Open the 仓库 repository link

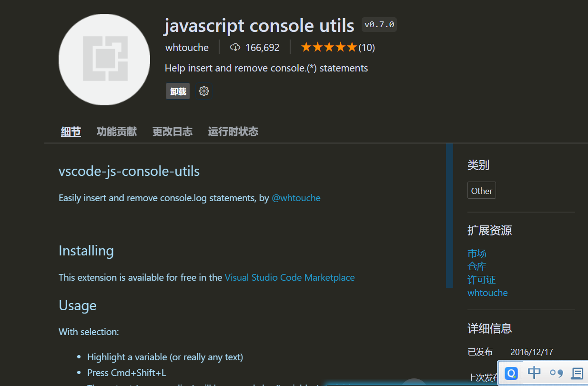(477, 266)
